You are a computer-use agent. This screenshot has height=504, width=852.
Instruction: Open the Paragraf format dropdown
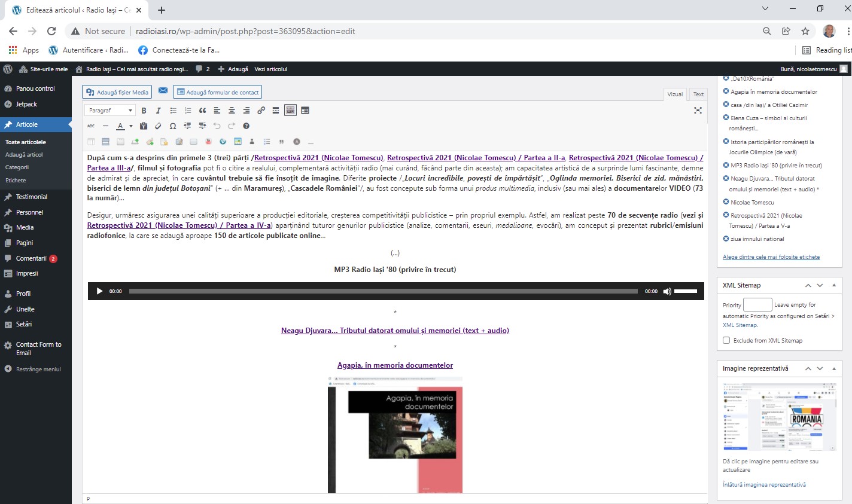[x=111, y=111]
